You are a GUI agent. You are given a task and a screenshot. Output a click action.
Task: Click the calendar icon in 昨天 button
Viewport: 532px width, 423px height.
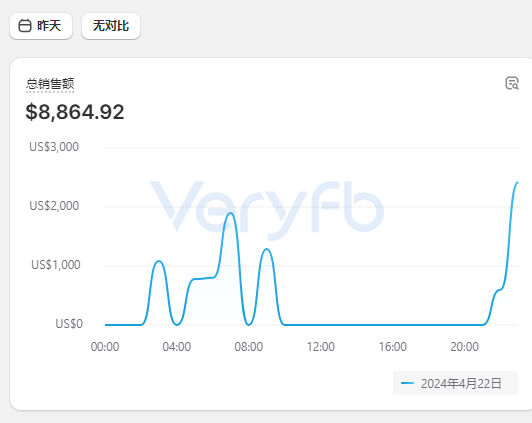pyautogui.click(x=25, y=26)
